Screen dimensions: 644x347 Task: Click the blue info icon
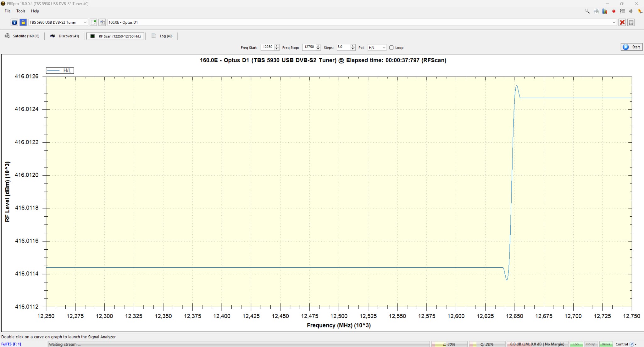coord(14,22)
